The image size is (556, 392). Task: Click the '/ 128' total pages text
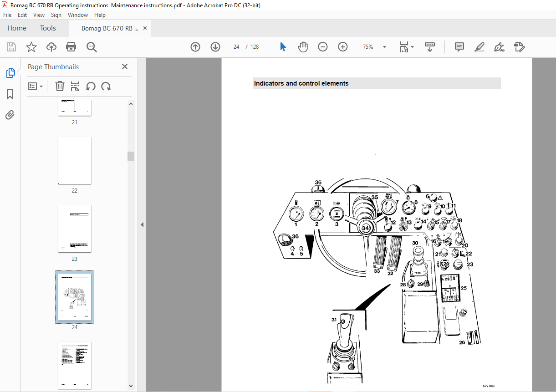coord(252,47)
